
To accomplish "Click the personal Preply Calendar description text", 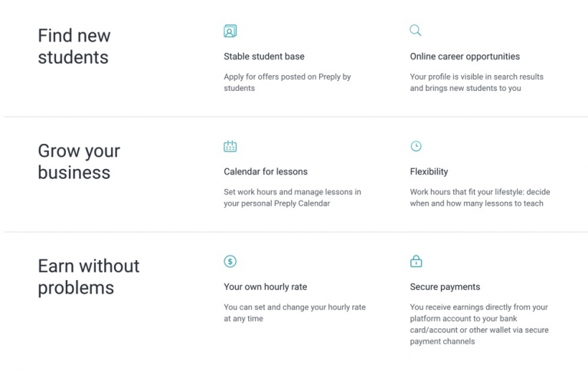I will point(292,198).
